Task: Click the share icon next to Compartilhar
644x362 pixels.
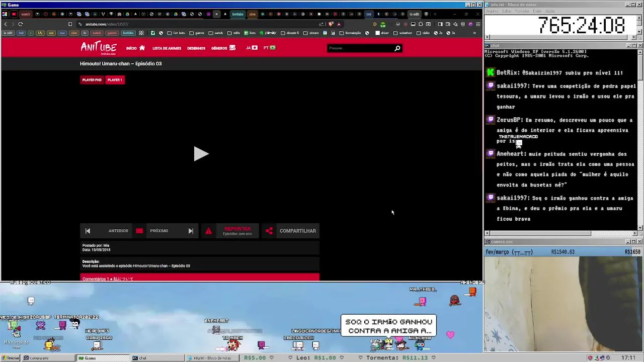Action: 269,231
